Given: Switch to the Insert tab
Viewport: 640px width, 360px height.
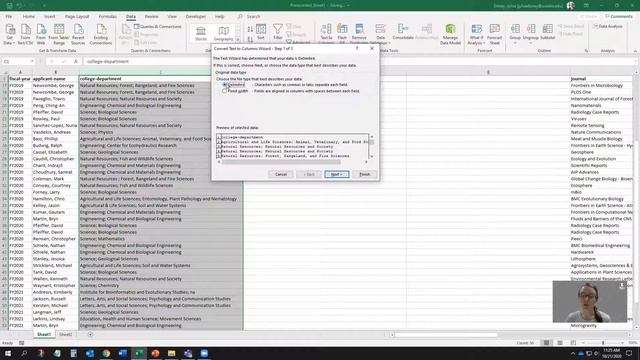Looking at the screenshot, I should coord(49,17).
